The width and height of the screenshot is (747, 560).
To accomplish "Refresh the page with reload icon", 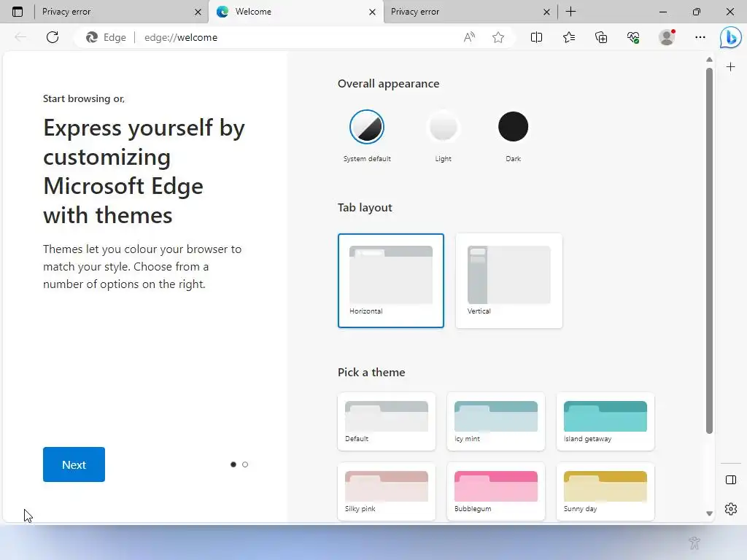I will pos(53,37).
